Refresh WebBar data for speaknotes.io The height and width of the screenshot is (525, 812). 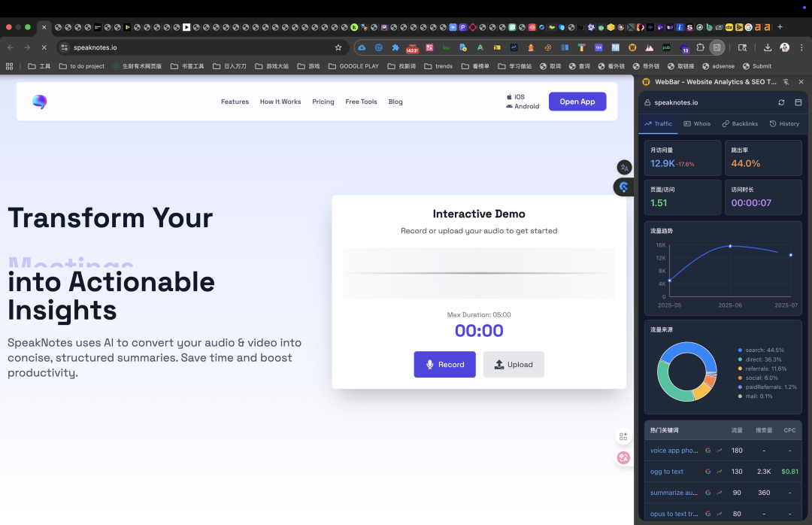click(x=781, y=102)
